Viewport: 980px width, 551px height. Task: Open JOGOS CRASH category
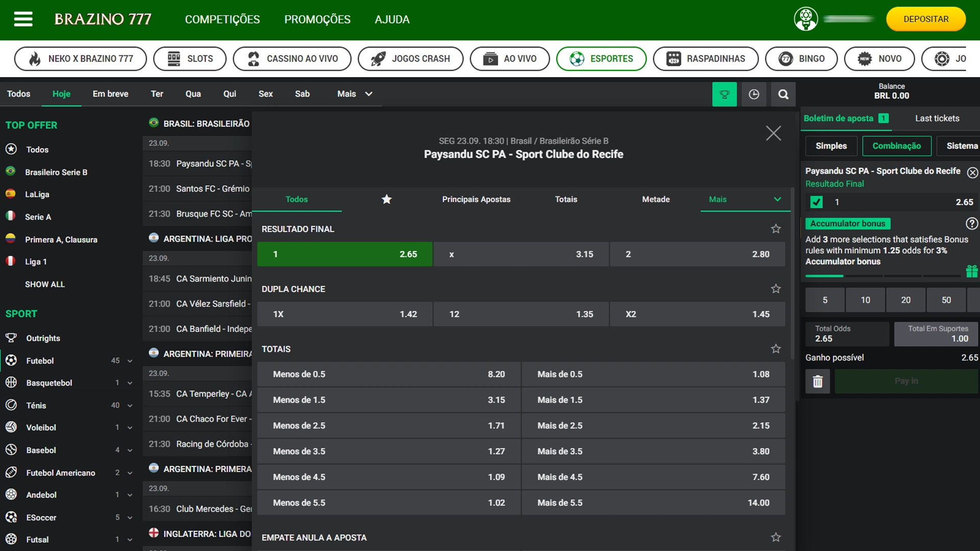pos(410,59)
